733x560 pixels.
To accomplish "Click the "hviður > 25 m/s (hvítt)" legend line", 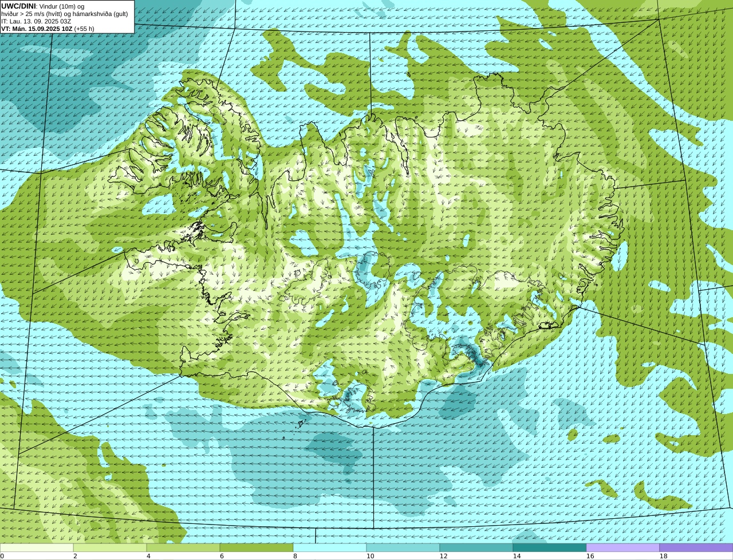I will click(65, 14).
